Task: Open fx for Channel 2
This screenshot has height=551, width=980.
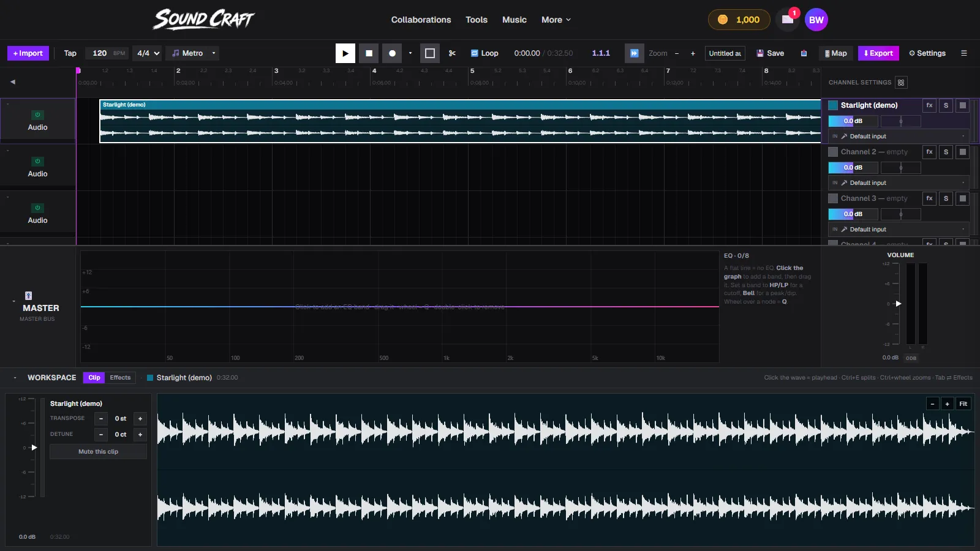Action: [929, 152]
